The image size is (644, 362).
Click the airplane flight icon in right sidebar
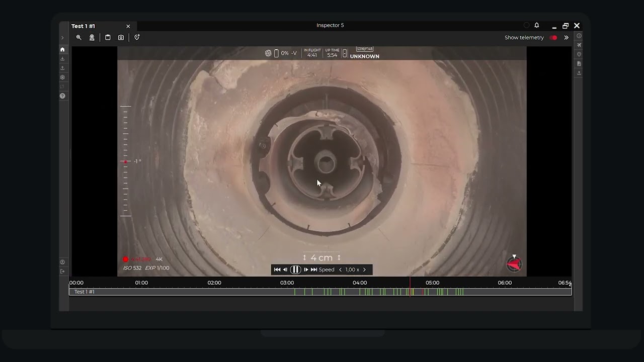[x=579, y=45]
